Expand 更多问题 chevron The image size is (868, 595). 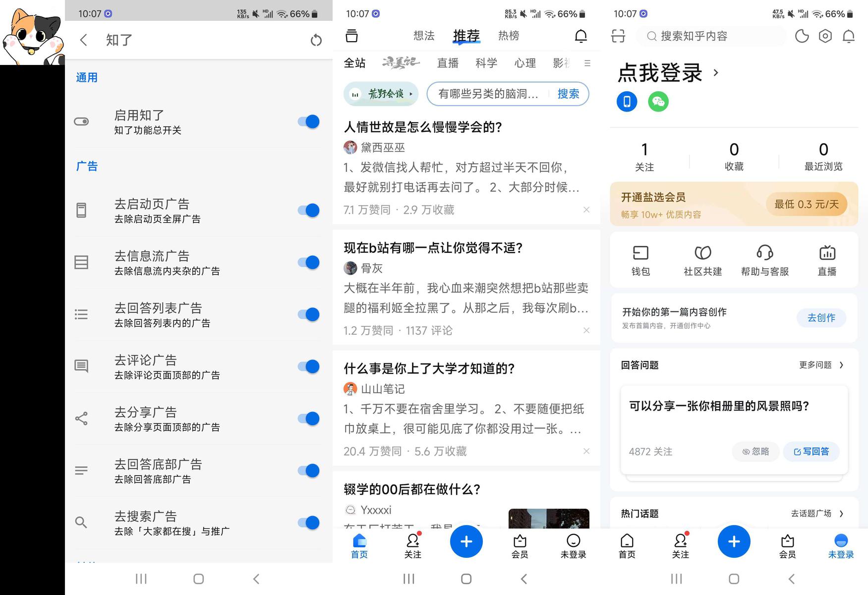pos(841,365)
